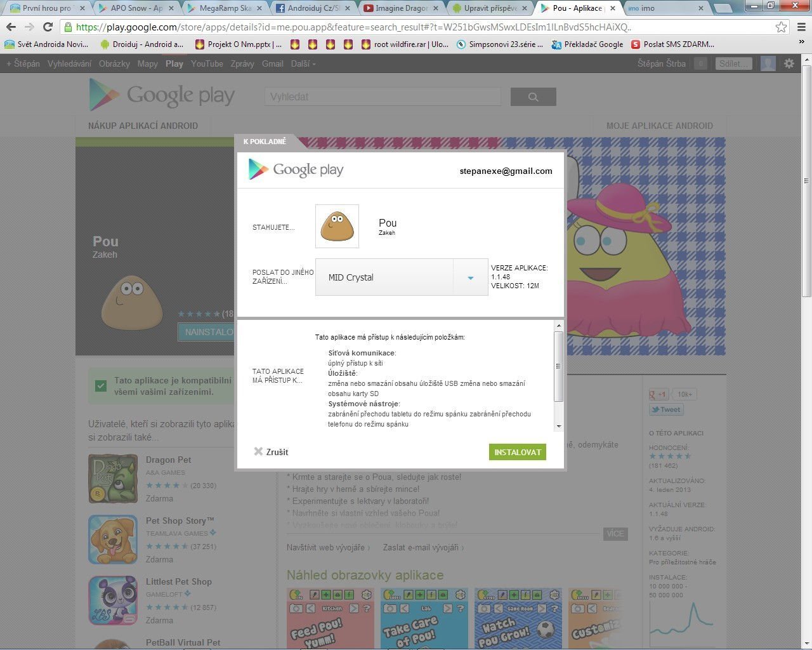Switch to the MegaRamp Ska tab

click(225, 8)
